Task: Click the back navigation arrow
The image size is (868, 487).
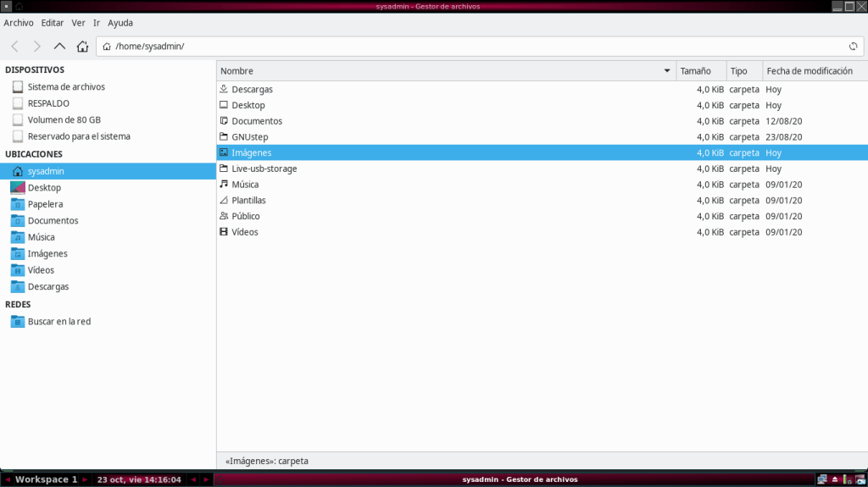Action: click(x=15, y=46)
